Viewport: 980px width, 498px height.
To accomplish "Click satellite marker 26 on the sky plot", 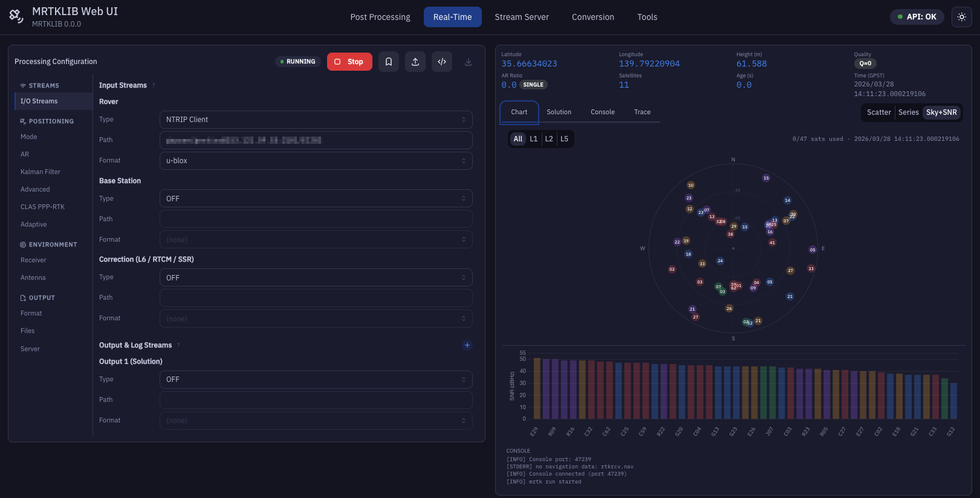I will 729,308.
